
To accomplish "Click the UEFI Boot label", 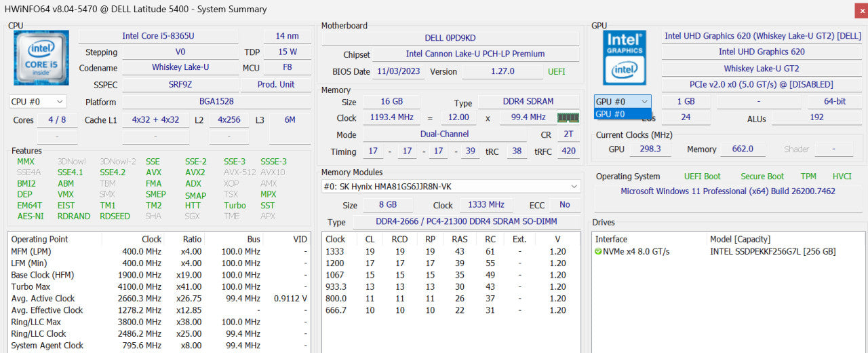I will tap(703, 176).
